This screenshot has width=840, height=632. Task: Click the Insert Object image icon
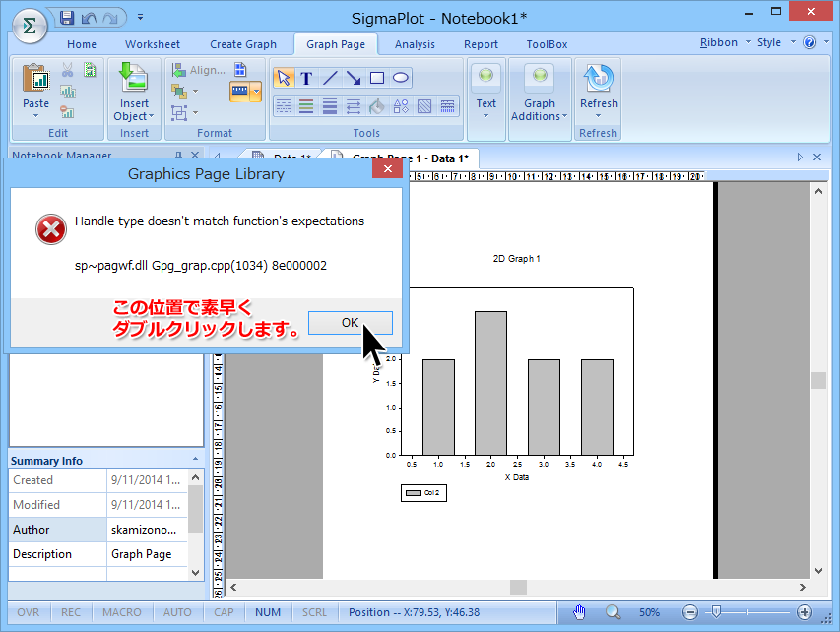tap(133, 78)
